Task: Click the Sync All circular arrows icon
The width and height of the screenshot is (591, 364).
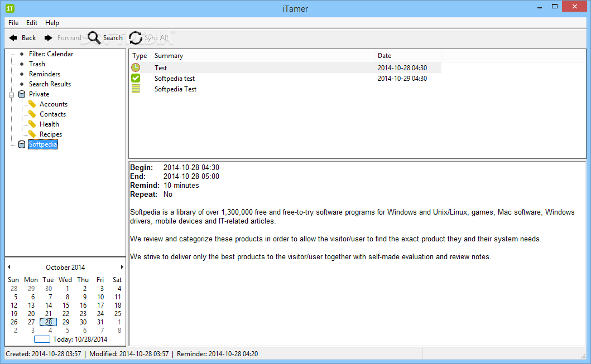Action: [x=136, y=38]
